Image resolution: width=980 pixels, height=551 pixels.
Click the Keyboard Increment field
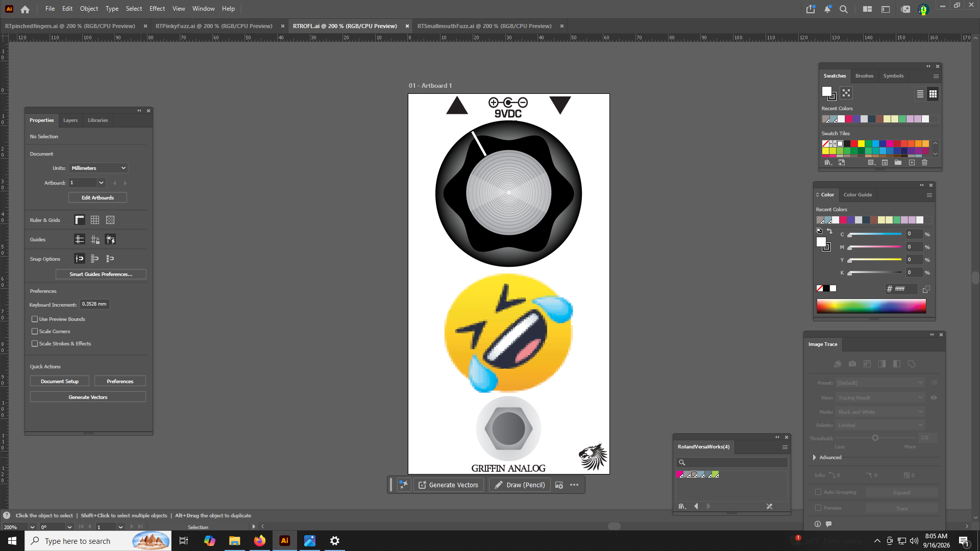pyautogui.click(x=94, y=305)
